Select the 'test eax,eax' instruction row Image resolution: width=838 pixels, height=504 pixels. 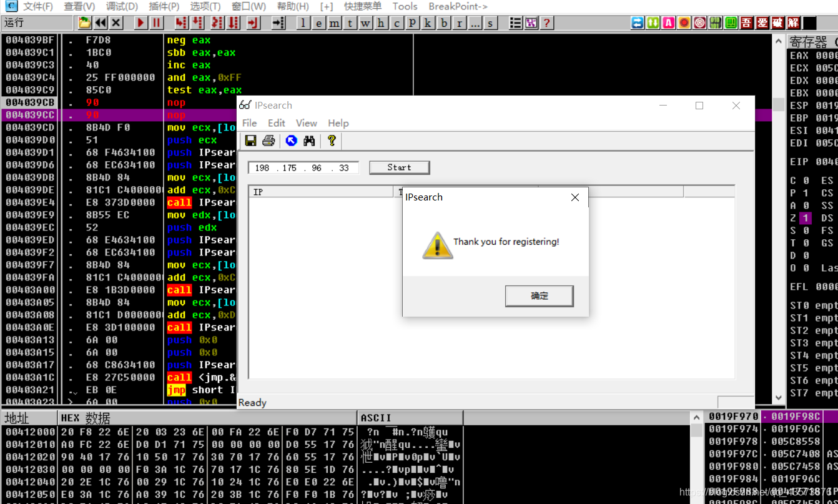tap(204, 90)
